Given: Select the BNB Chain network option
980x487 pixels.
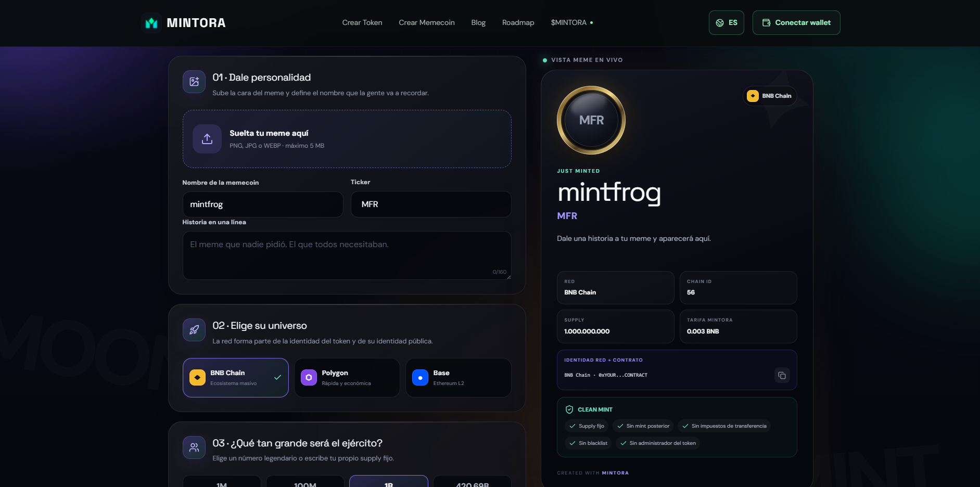Looking at the screenshot, I should [x=236, y=378].
